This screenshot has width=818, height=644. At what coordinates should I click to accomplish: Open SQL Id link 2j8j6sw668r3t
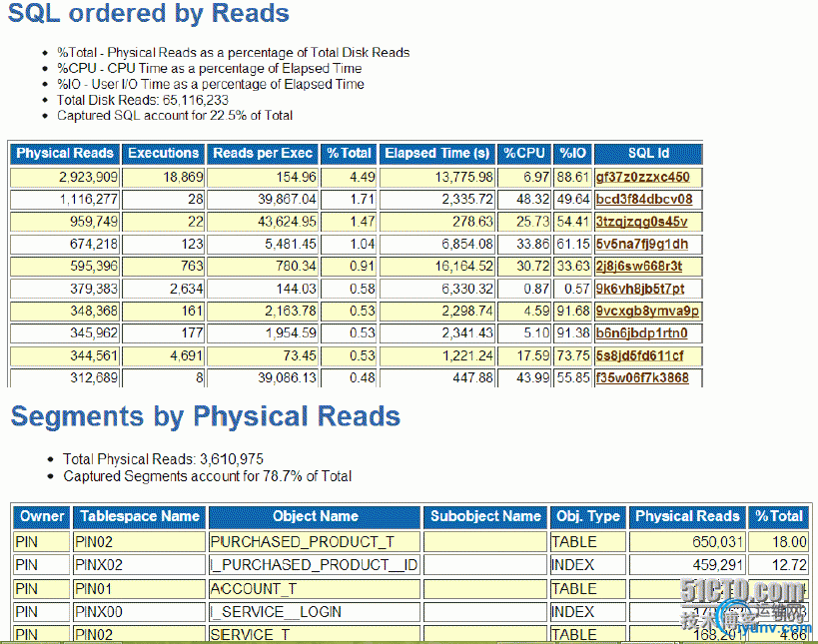(x=639, y=267)
